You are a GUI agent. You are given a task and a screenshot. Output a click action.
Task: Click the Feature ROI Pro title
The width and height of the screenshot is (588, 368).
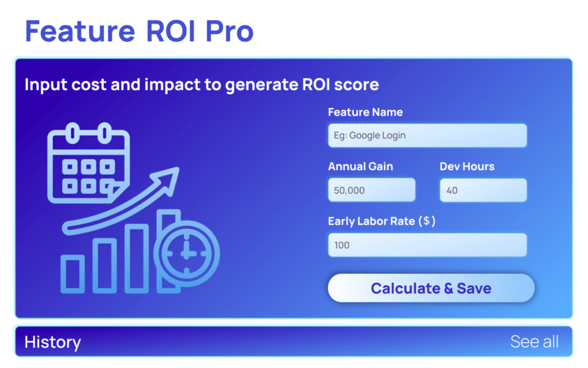point(140,31)
